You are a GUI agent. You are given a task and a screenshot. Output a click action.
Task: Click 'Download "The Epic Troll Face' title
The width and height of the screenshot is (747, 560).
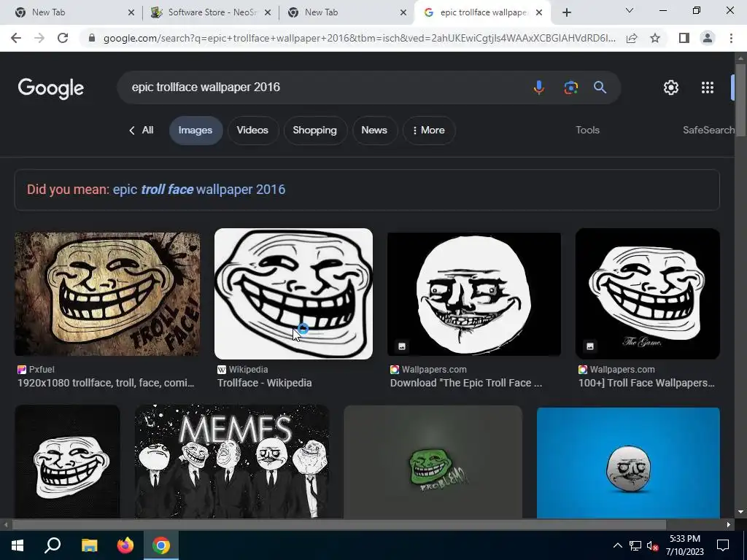click(x=466, y=384)
